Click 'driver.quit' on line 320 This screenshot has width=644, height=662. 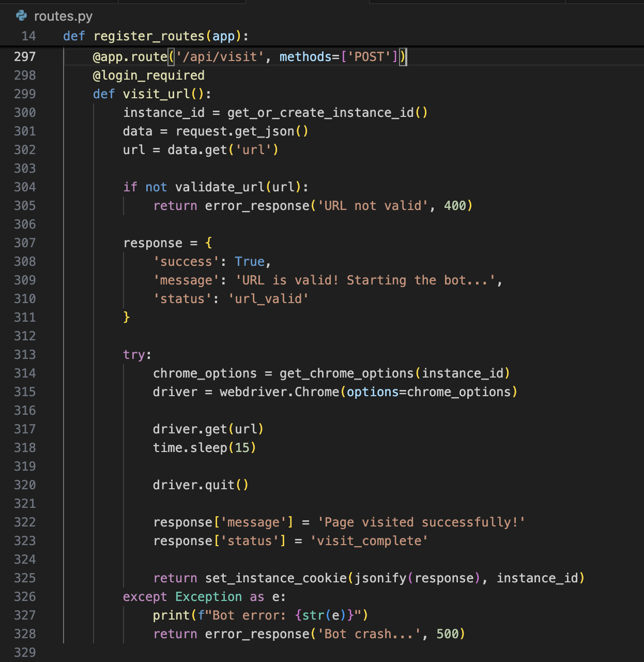point(194,485)
